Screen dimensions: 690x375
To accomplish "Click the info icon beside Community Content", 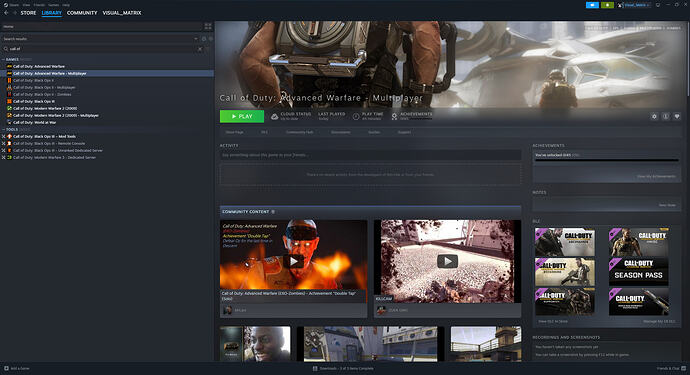I will click(273, 212).
